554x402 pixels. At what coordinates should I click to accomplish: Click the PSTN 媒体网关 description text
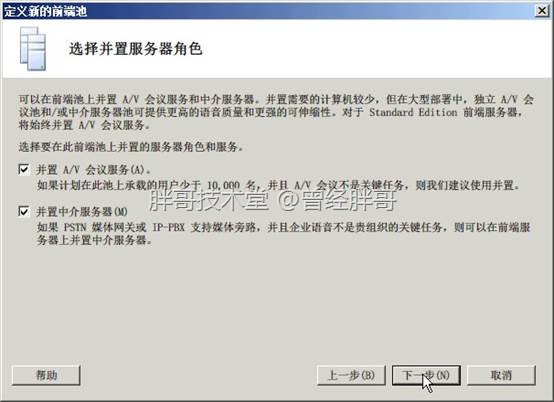coord(105,227)
